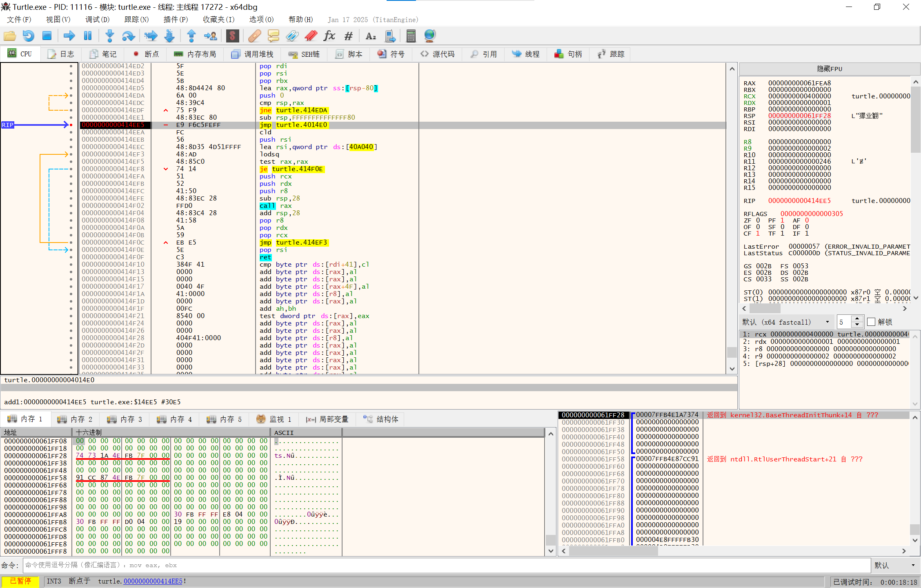Open the 内存布局 memory map tab
The width and height of the screenshot is (921, 588).
click(x=195, y=54)
